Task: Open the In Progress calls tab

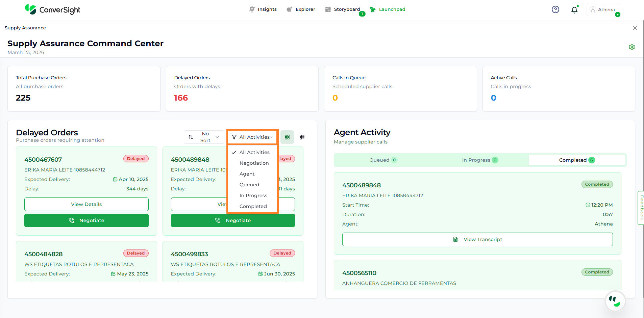Action: click(479, 160)
